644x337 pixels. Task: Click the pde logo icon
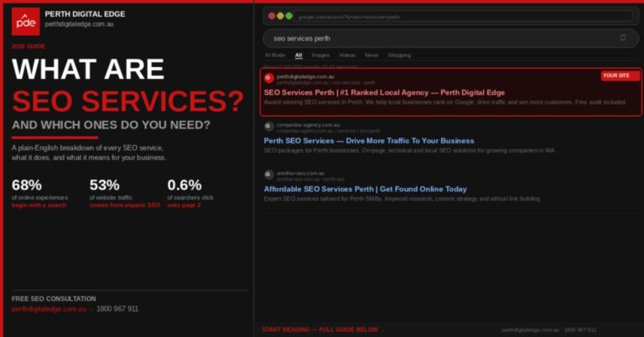(x=25, y=21)
